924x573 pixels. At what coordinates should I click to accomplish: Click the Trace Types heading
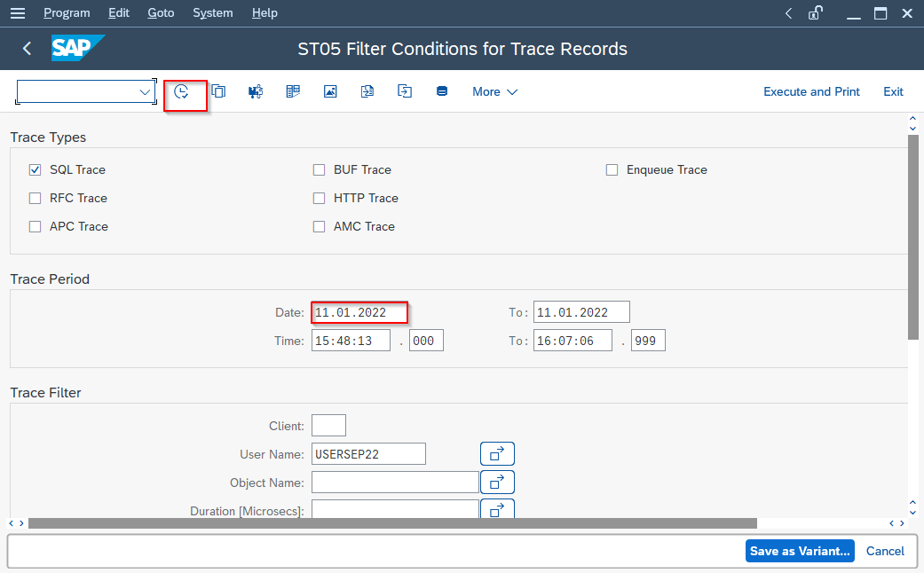click(x=48, y=137)
